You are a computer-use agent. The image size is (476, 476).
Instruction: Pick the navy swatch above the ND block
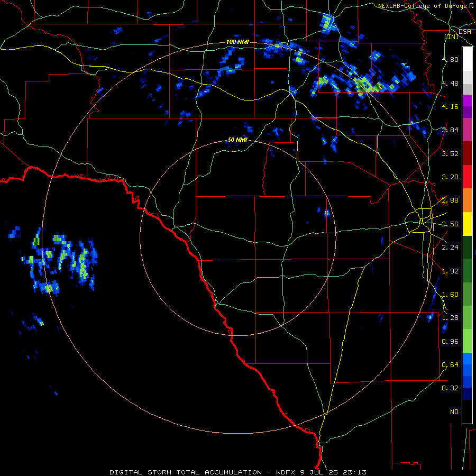coord(467,394)
